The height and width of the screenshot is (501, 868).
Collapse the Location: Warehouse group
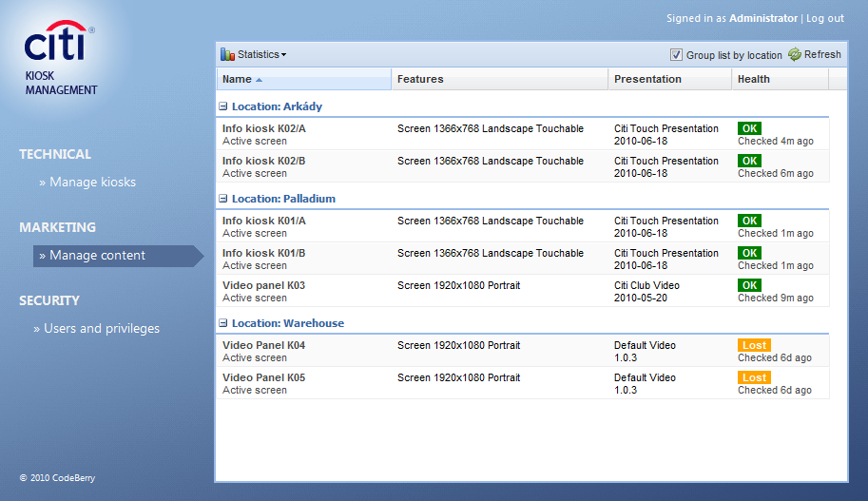point(223,322)
